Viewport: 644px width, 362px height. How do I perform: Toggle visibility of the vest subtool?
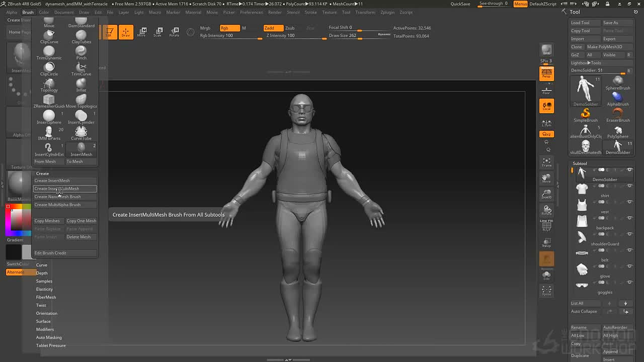[629, 202]
